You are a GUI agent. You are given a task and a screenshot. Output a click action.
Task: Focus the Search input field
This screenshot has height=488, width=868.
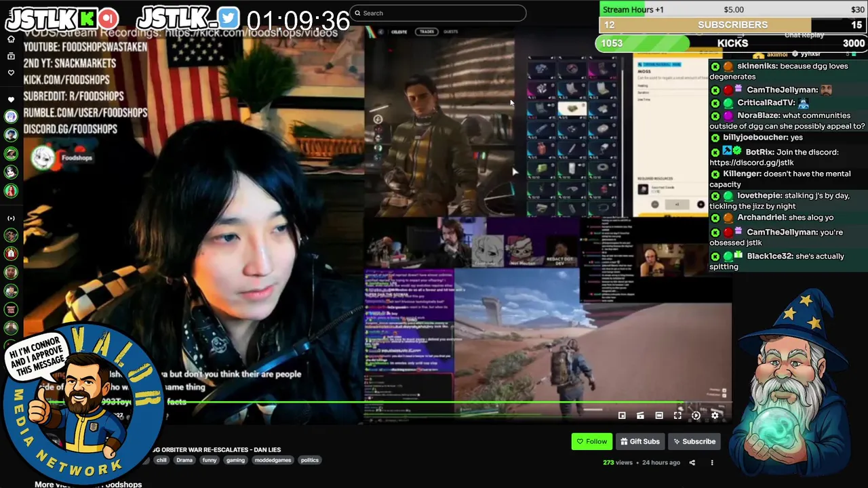click(x=438, y=13)
